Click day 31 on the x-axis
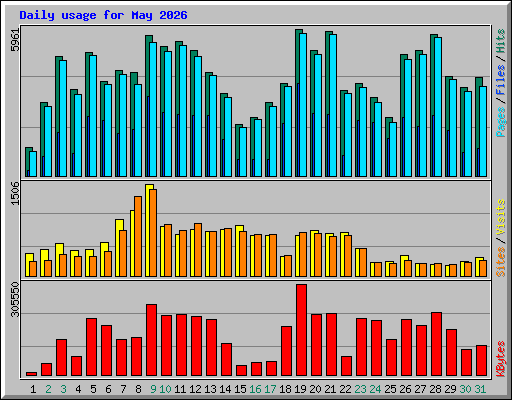Viewport: 512px width, 400px height. 480,389
